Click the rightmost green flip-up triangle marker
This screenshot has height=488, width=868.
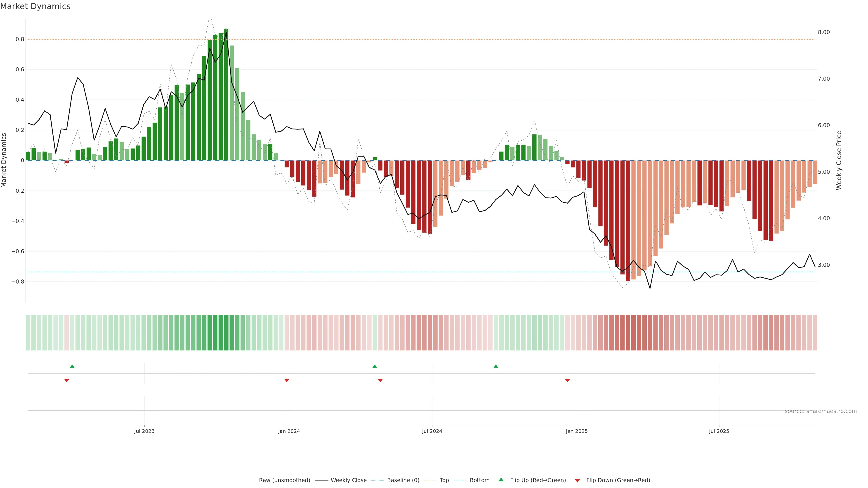496,366
